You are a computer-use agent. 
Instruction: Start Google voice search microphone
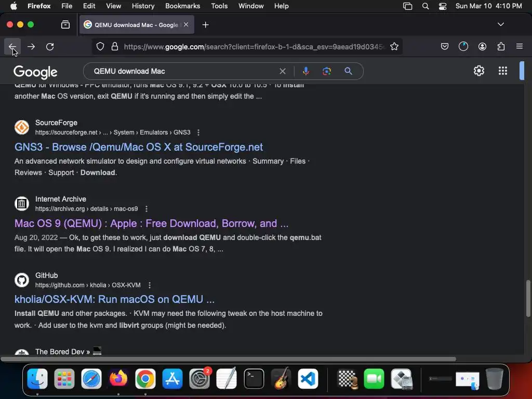pyautogui.click(x=305, y=71)
